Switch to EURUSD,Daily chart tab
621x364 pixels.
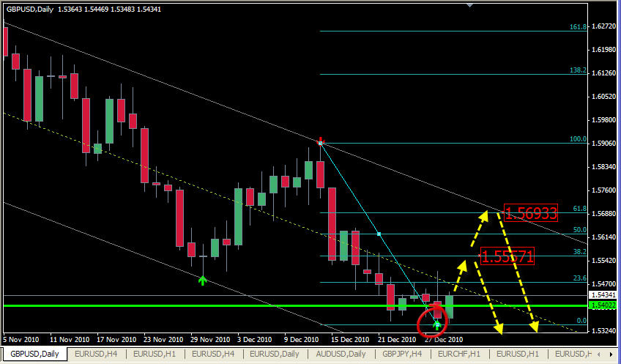coord(274,354)
